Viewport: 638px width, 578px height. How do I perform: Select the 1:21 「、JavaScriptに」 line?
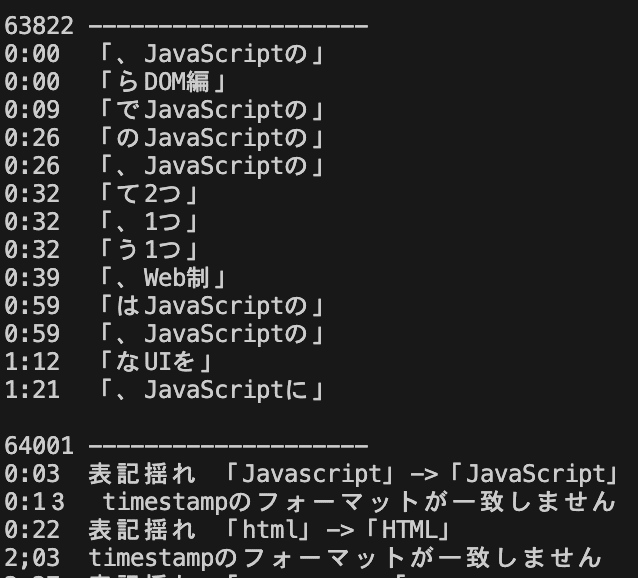tap(208, 389)
